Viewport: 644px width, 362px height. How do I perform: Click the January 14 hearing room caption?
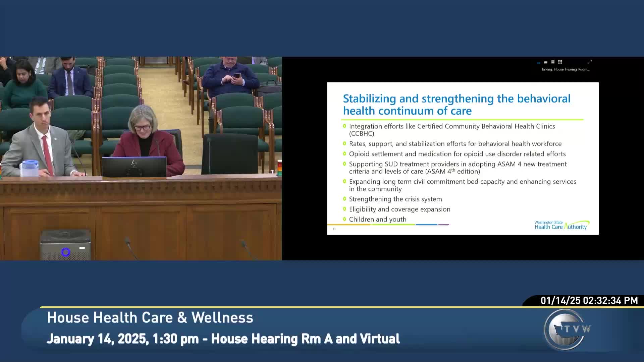point(223,339)
